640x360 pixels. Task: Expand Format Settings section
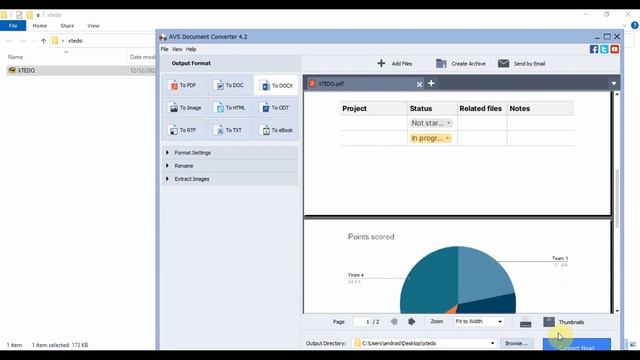point(230,153)
